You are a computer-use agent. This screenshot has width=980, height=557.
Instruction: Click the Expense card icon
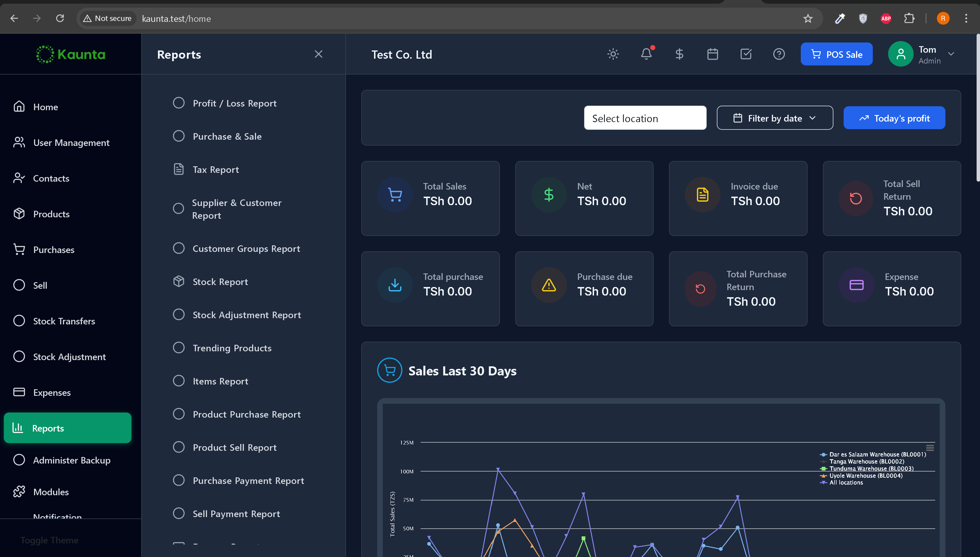tap(856, 285)
